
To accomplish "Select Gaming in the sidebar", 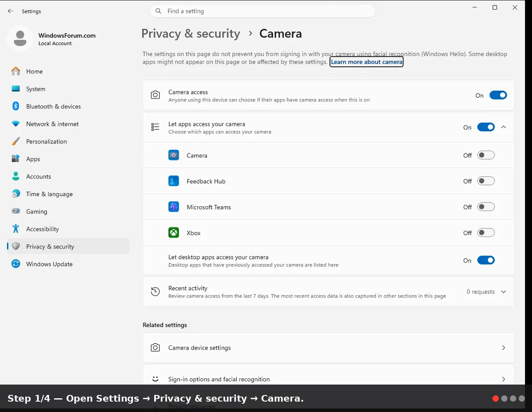I will point(68,211).
